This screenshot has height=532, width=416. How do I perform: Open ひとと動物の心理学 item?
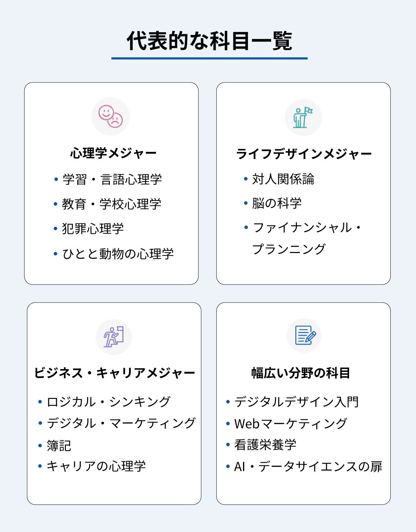tap(118, 254)
